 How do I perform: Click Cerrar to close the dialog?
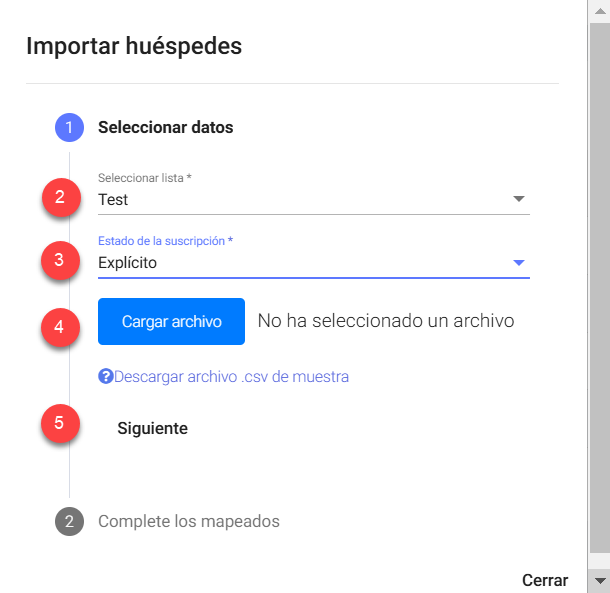[x=545, y=580]
